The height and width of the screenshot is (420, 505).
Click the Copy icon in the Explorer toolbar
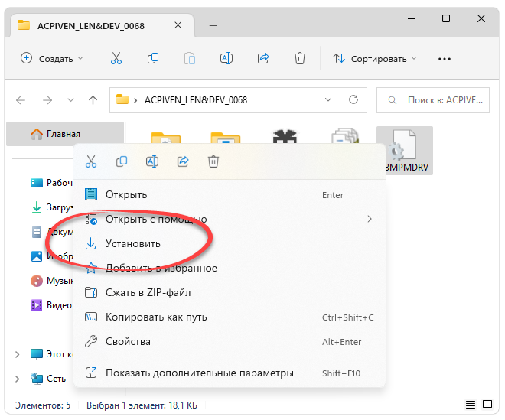tap(153, 58)
